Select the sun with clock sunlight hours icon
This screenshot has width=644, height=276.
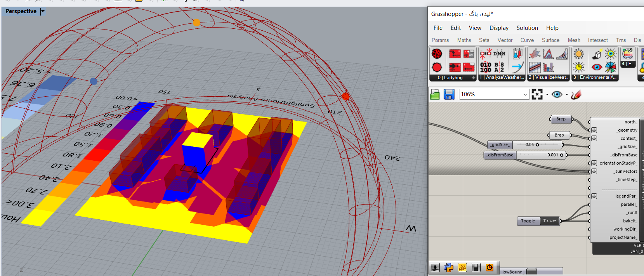click(x=578, y=67)
